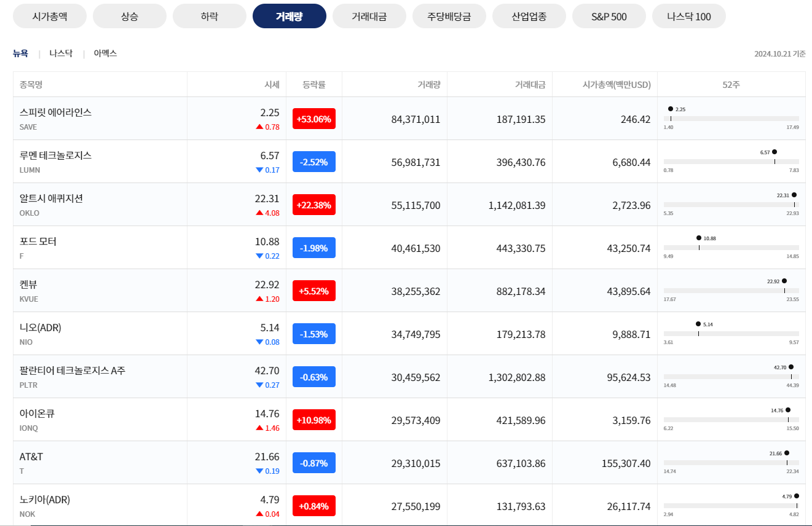Open the S&P 500 tab
The width and height of the screenshot is (812, 526).
coord(609,16)
